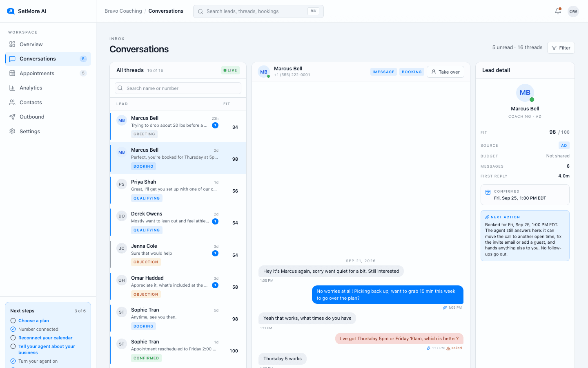Viewport: 588px width, 368px height.
Task: Click the large MB avatar in Lead detail
Action: click(525, 93)
